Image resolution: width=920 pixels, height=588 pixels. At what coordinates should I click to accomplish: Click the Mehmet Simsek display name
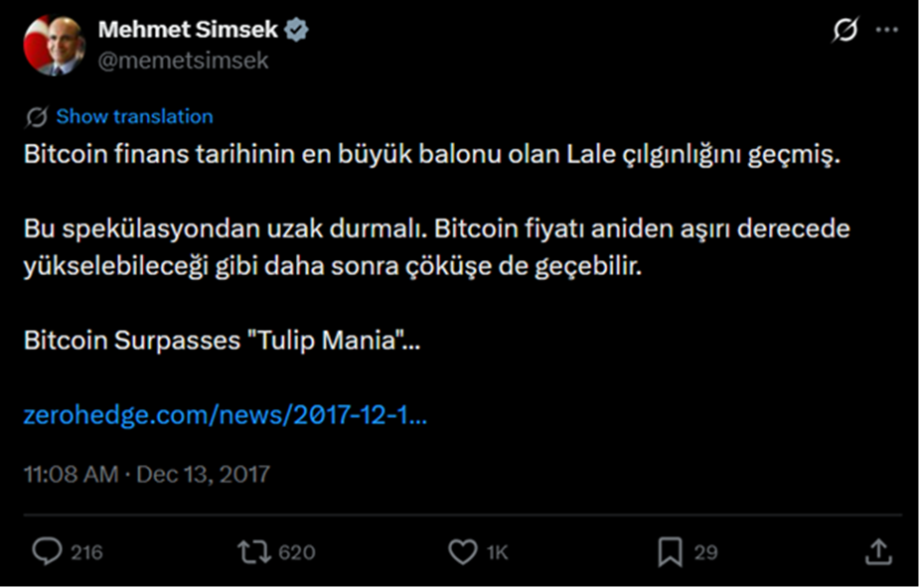188,30
